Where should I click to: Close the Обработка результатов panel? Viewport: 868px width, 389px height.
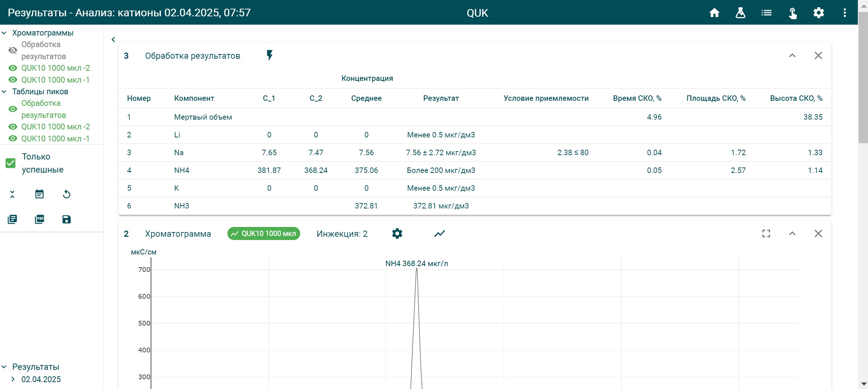818,55
